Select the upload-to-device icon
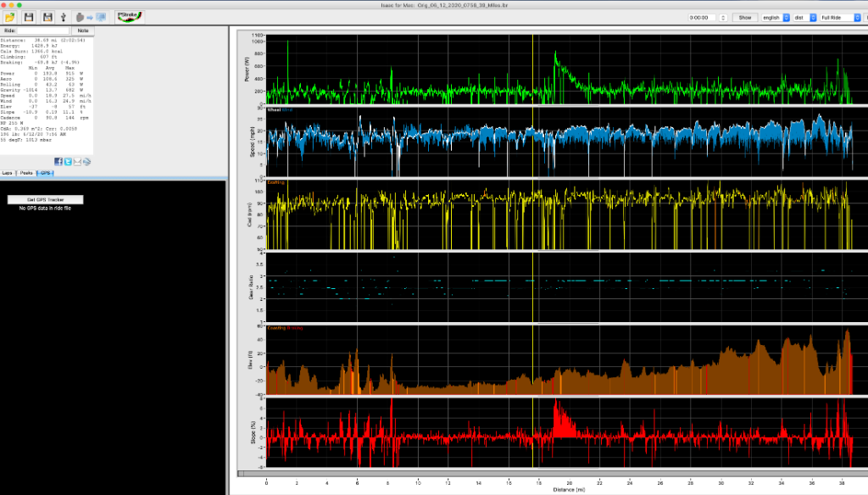This screenshot has height=495, width=868. (x=79, y=17)
